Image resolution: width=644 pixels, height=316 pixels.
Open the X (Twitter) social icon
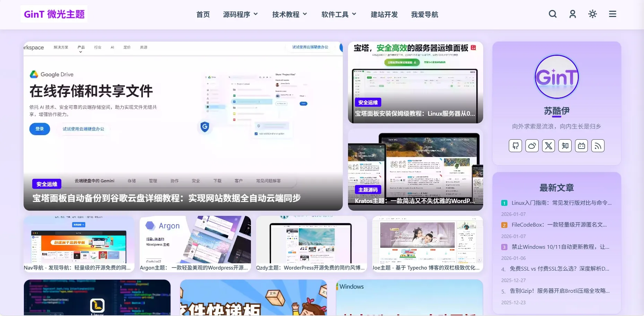click(548, 146)
